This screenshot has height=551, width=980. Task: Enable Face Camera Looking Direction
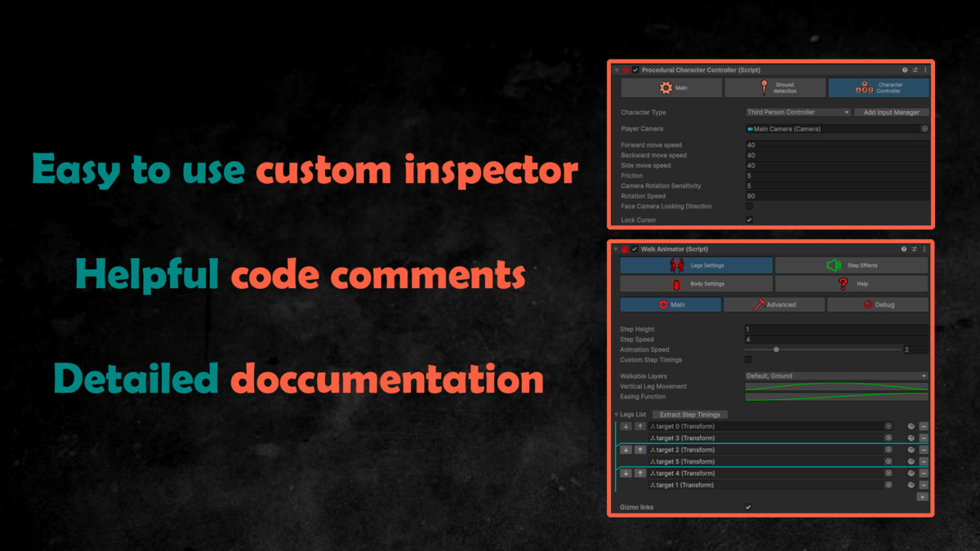point(749,207)
